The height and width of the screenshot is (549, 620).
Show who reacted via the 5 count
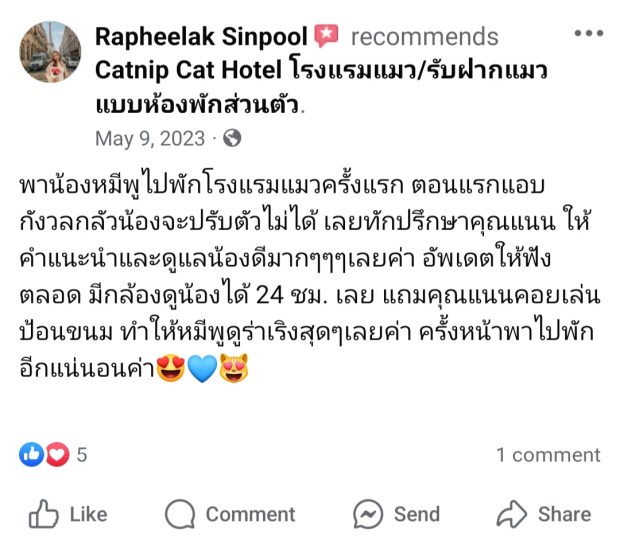click(x=82, y=455)
